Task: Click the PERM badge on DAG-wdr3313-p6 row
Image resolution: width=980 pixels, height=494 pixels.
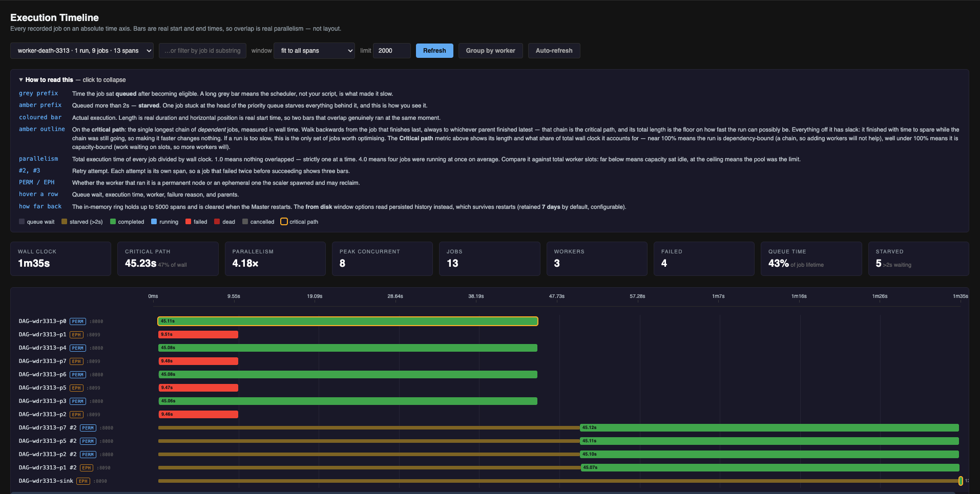Action: pos(78,375)
